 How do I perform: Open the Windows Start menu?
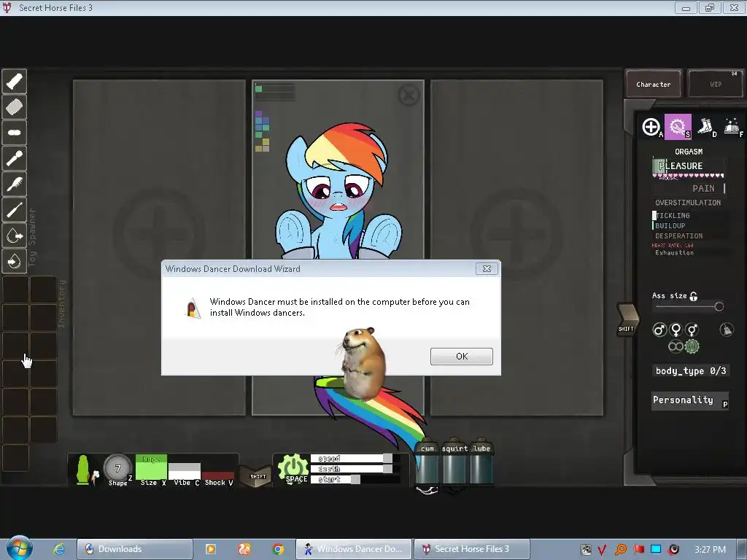[18, 548]
